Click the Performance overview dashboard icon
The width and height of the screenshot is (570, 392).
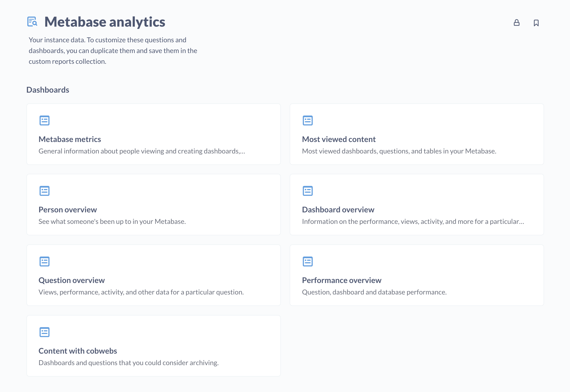(308, 261)
